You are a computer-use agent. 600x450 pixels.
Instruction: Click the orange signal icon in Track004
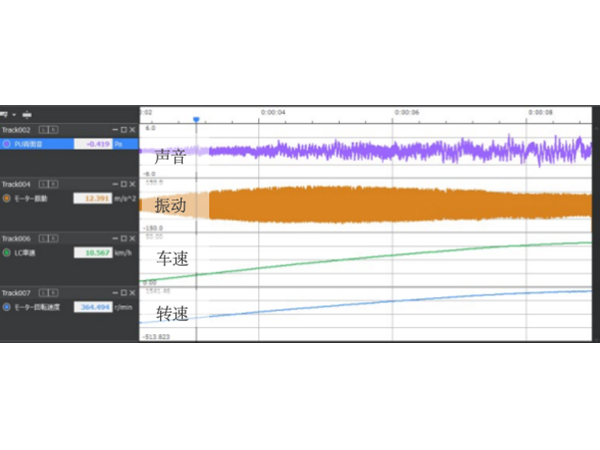(8, 198)
